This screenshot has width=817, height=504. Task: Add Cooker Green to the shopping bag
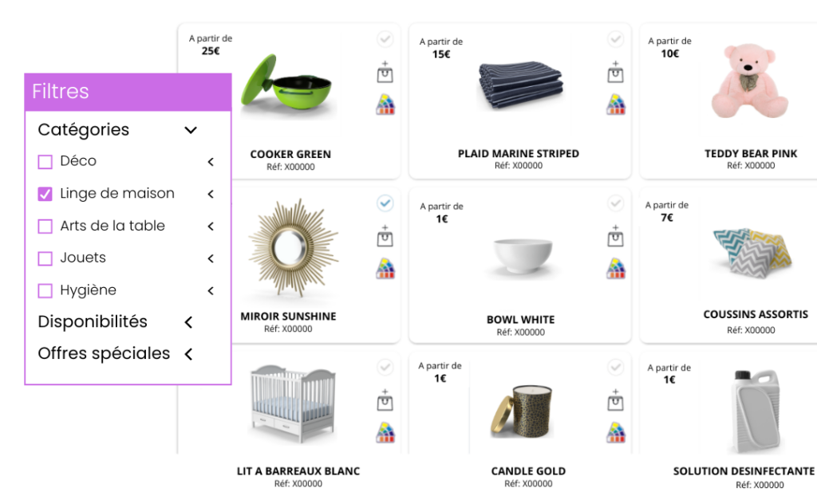[x=385, y=72]
